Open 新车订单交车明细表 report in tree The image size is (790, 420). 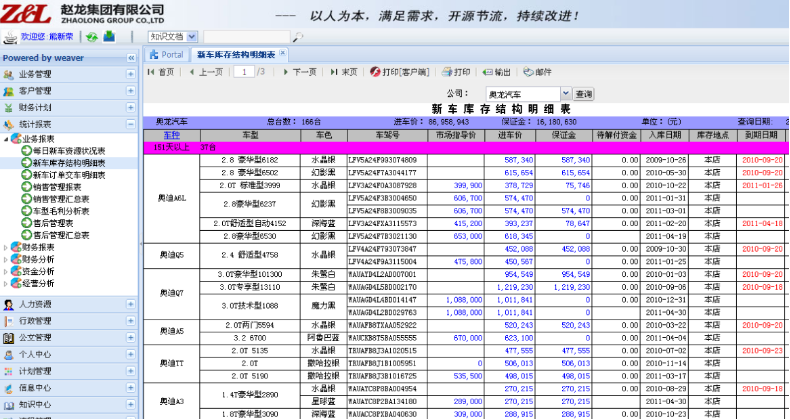click(69, 175)
